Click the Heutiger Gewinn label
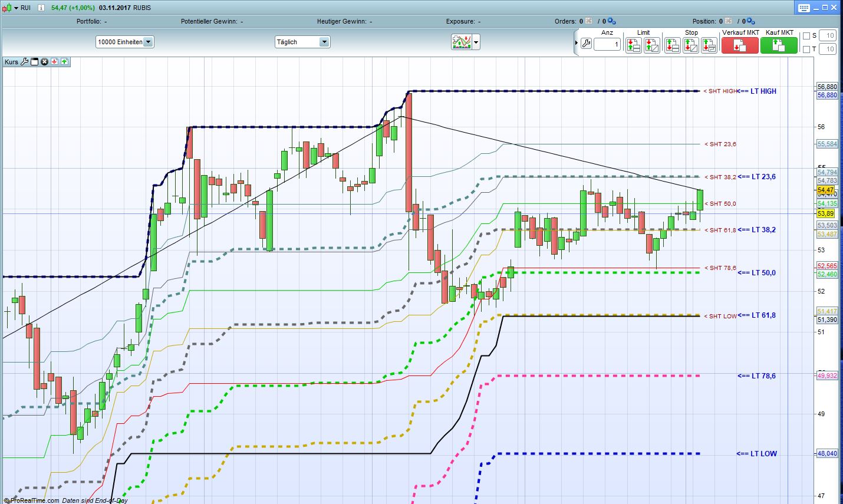 (x=341, y=21)
